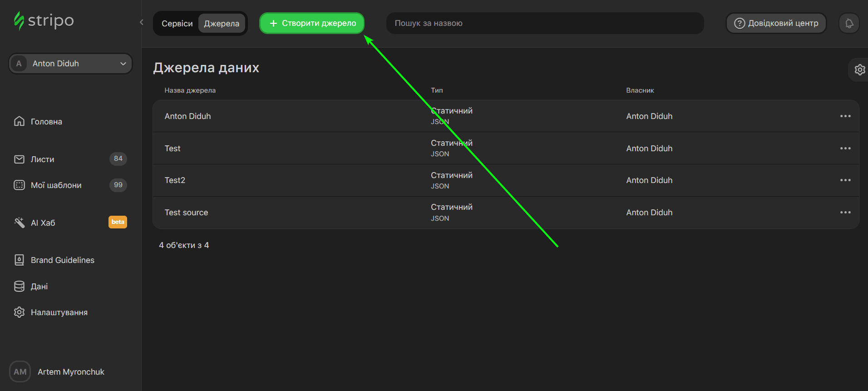The width and height of the screenshot is (868, 391).
Task: Open table settings gear on right edge
Action: (859, 70)
